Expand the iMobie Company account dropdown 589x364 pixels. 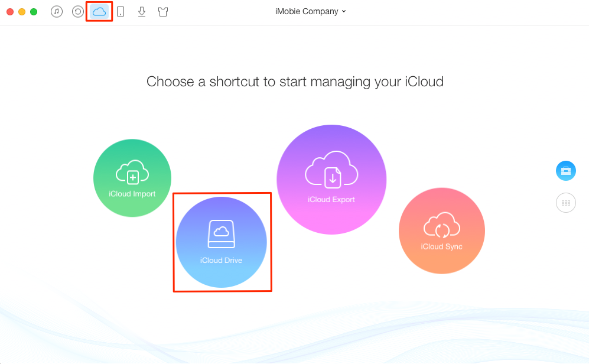pyautogui.click(x=310, y=12)
